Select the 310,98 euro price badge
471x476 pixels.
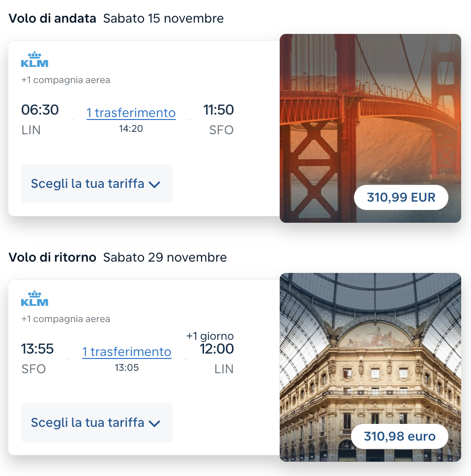(x=400, y=437)
